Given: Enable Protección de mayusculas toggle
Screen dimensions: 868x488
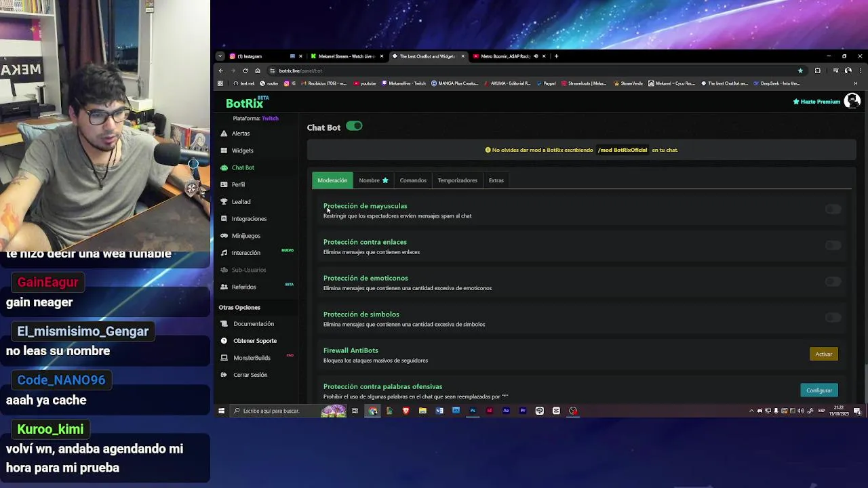Looking at the screenshot, I should pyautogui.click(x=833, y=209).
